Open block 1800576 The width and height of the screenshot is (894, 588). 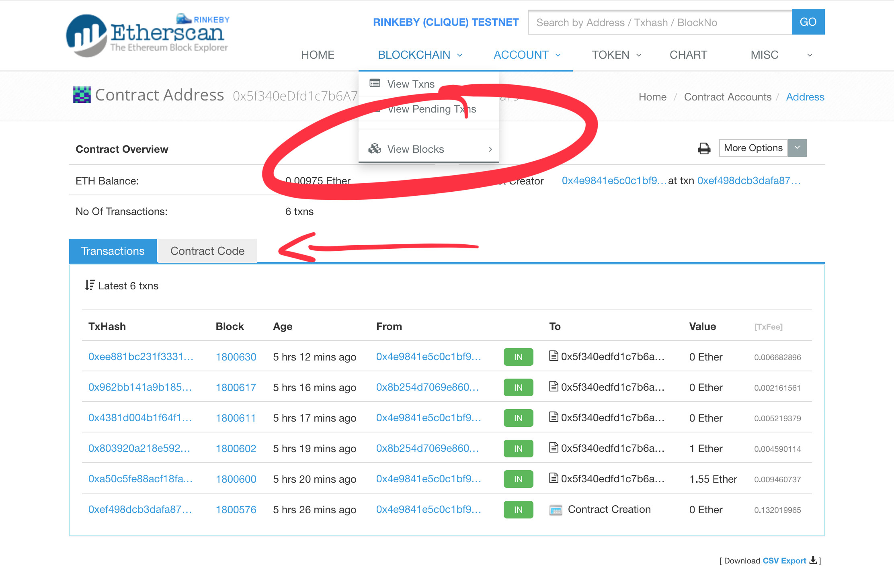[x=236, y=510]
